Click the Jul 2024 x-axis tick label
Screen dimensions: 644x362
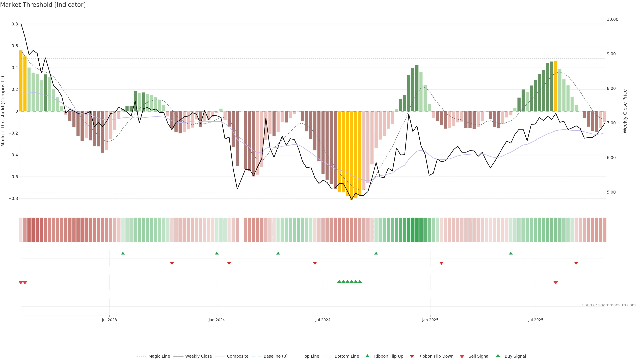coord(323,320)
